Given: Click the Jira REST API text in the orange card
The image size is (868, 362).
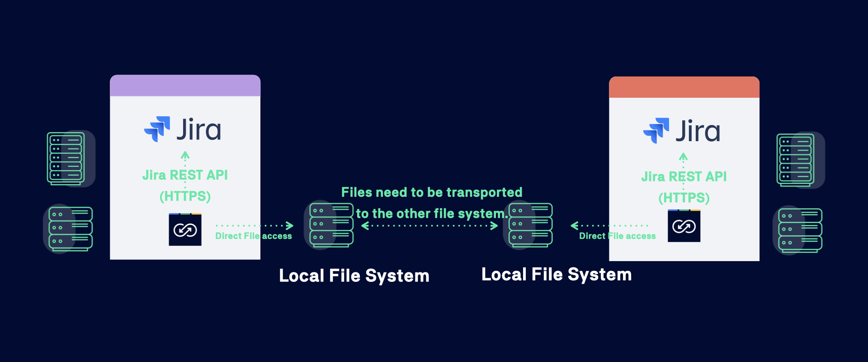Looking at the screenshot, I should pos(684,176).
